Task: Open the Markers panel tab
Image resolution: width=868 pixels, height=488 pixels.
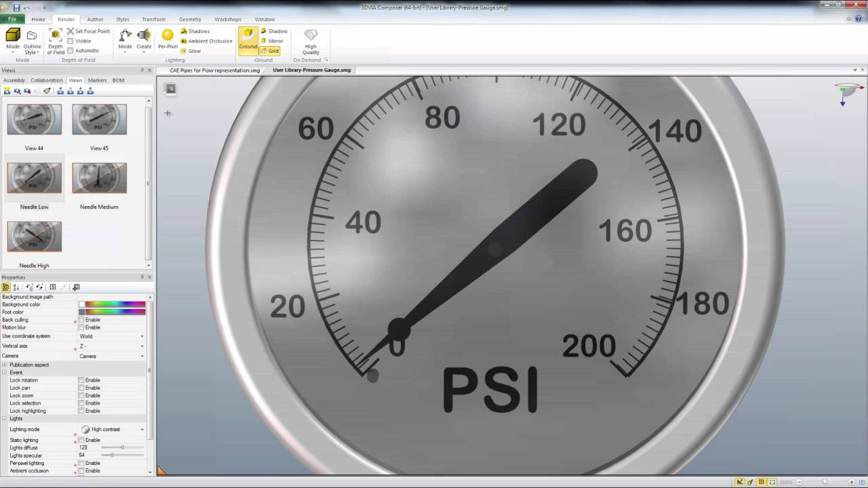Action: tap(97, 81)
